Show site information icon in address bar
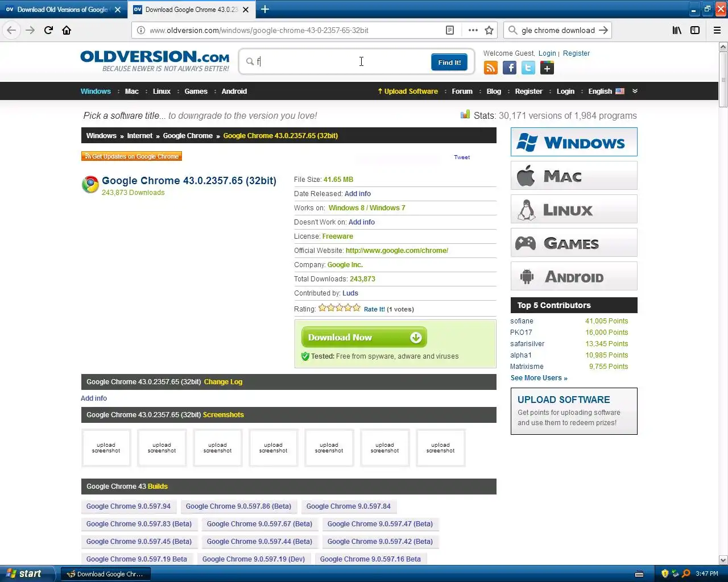Image resolution: width=728 pixels, height=582 pixels. tap(140, 30)
